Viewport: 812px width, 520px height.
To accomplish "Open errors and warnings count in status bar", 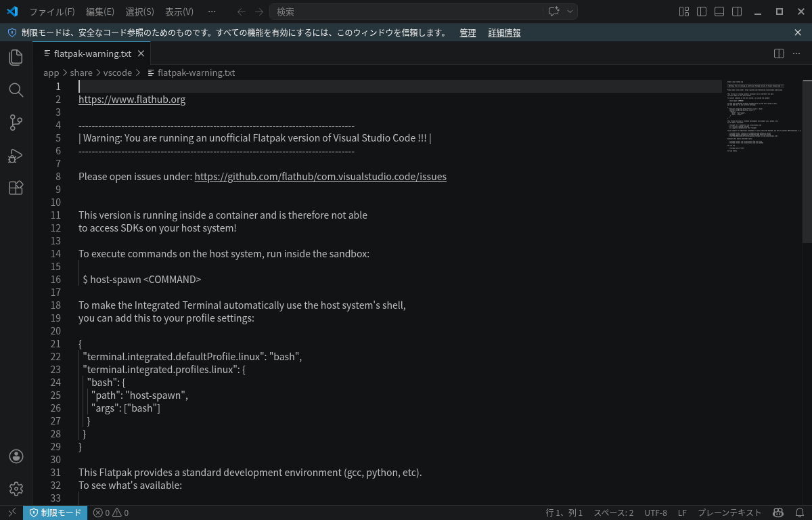I will point(111,513).
